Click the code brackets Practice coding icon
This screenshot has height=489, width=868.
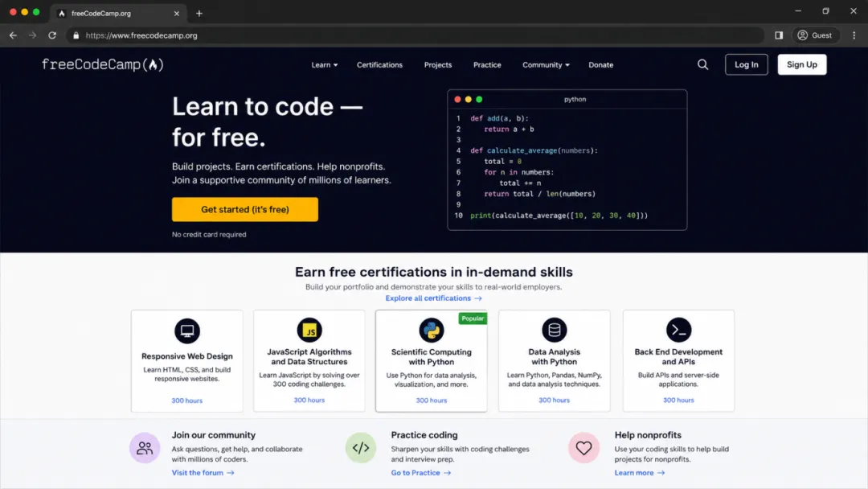(x=361, y=448)
